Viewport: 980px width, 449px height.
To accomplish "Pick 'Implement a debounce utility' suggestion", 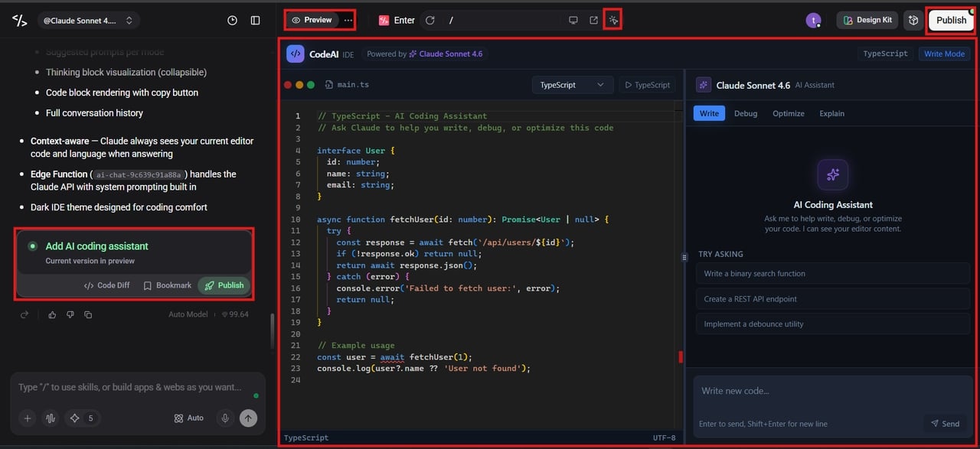I will (x=833, y=324).
